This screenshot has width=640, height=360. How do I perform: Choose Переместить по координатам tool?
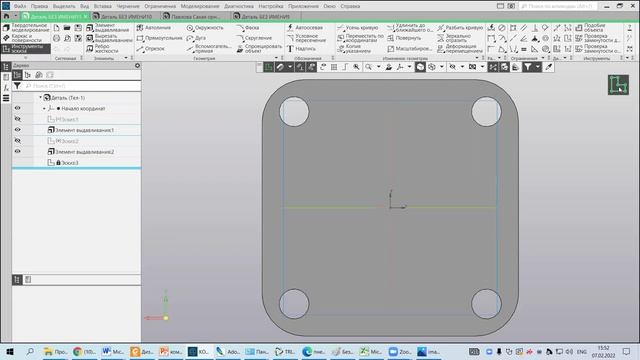pyautogui.click(x=360, y=38)
